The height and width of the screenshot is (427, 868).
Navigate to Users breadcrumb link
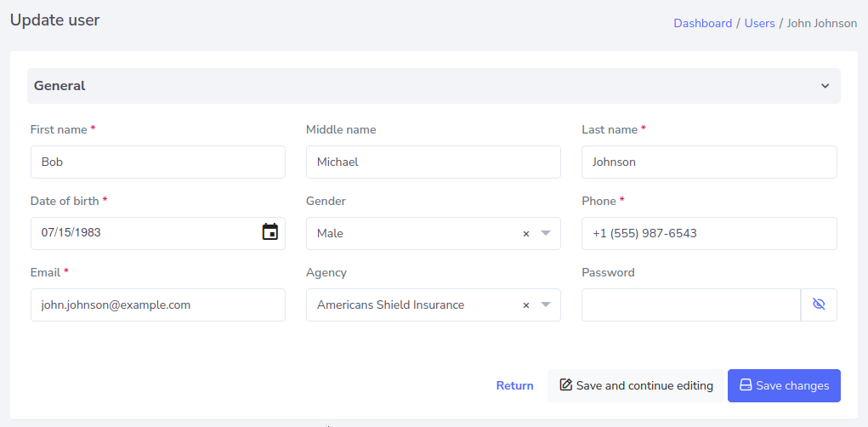(759, 23)
